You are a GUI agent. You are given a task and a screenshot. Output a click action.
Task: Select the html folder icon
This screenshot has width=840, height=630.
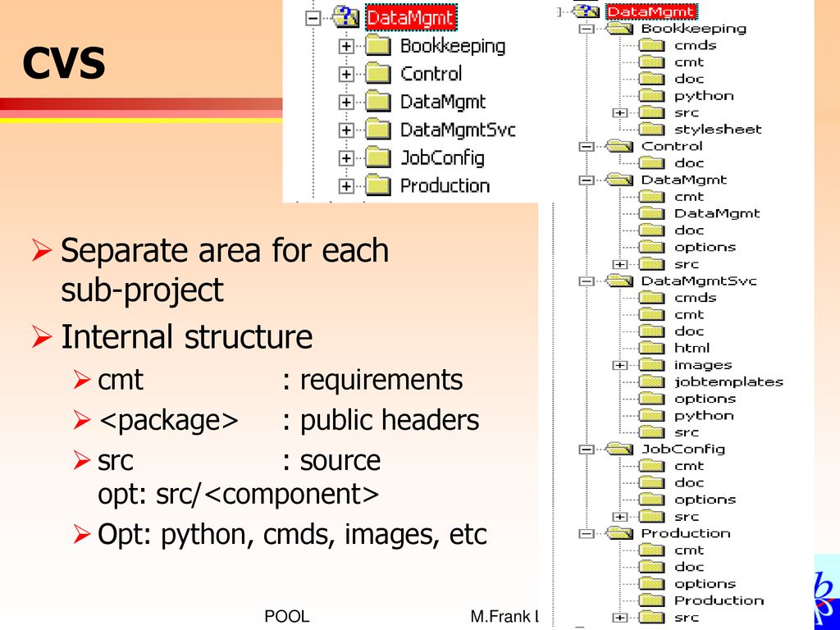click(652, 348)
